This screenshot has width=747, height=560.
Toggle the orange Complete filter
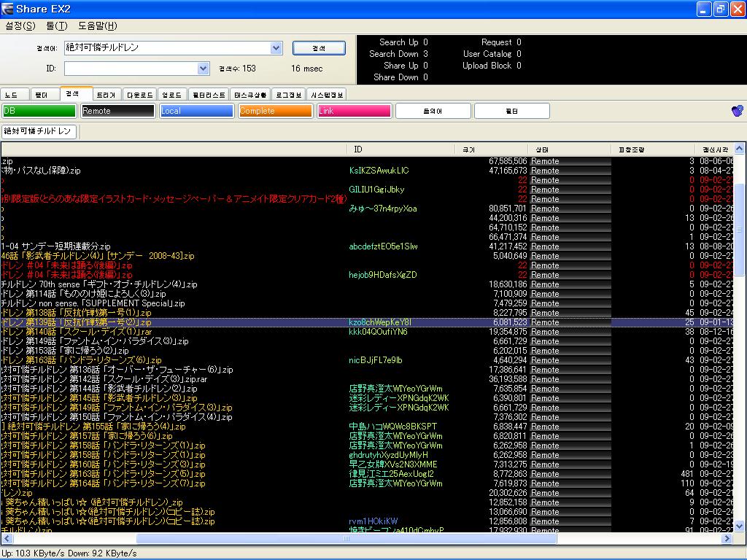click(275, 111)
